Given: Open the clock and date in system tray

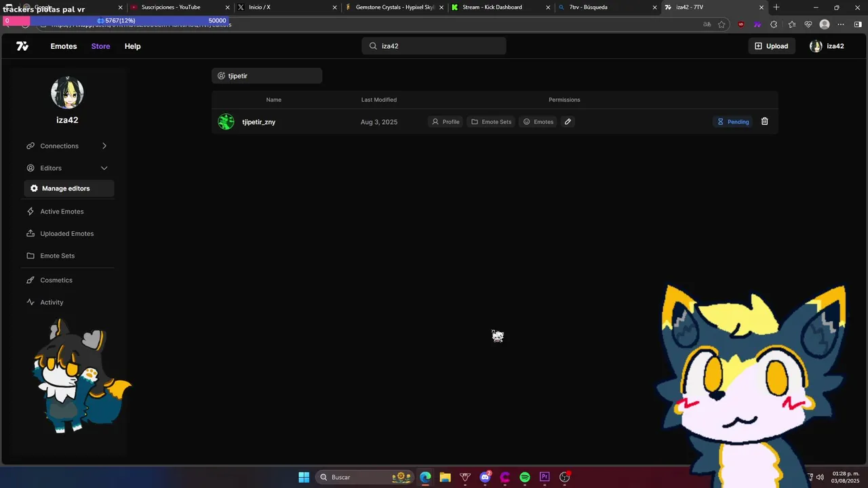Looking at the screenshot, I should (x=846, y=477).
